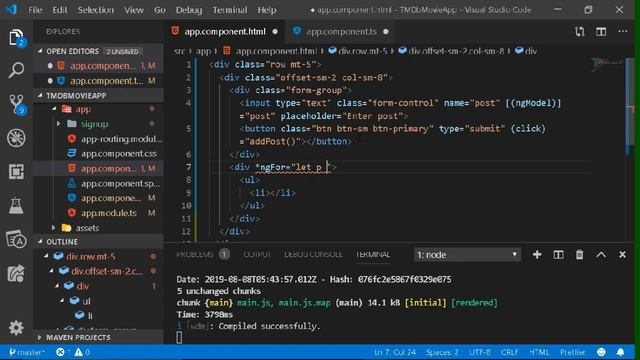Click the code minimap preview
640x360 pixels.
pos(607,65)
